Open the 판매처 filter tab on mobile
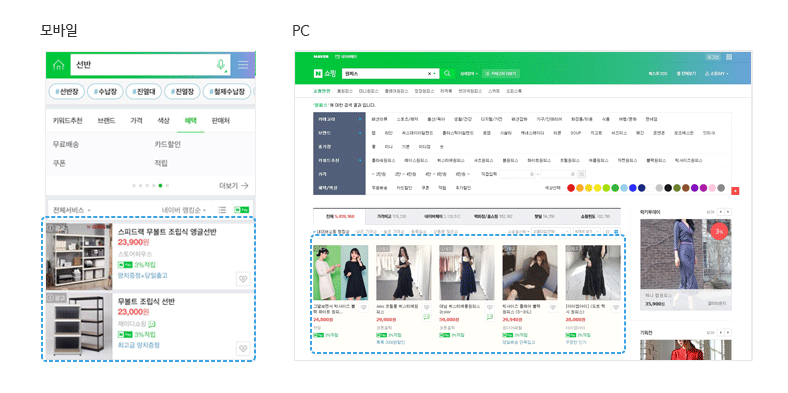 [221, 121]
